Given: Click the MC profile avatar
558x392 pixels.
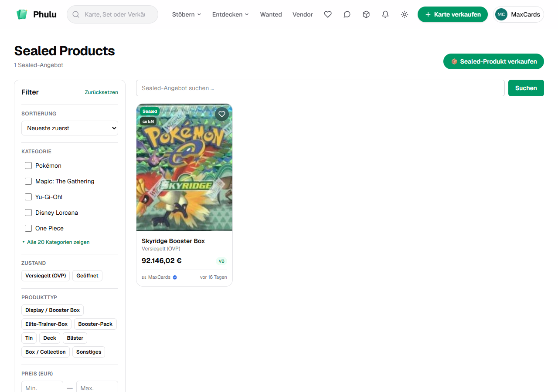Looking at the screenshot, I should click(x=501, y=14).
